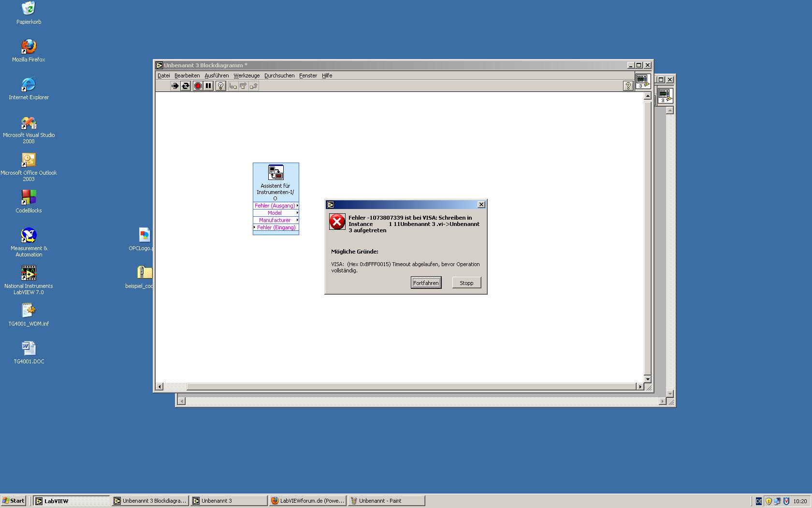Switch to LabVIEWforum.de Firefox taskbar button

tap(307, 501)
